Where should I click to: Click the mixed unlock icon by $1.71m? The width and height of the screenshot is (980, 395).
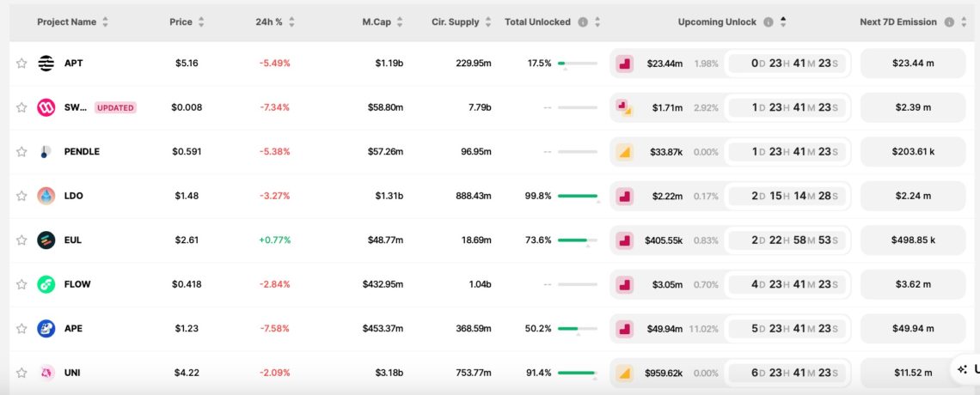(x=624, y=107)
